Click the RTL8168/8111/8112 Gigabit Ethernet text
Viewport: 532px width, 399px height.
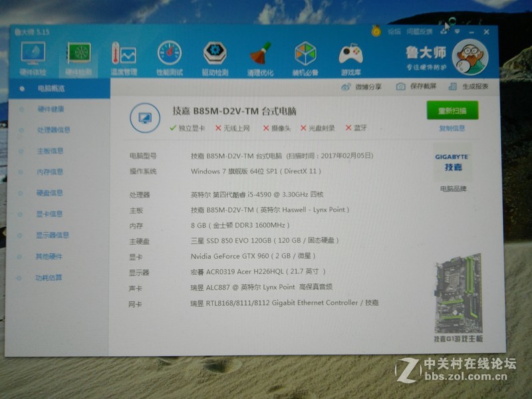(x=282, y=303)
